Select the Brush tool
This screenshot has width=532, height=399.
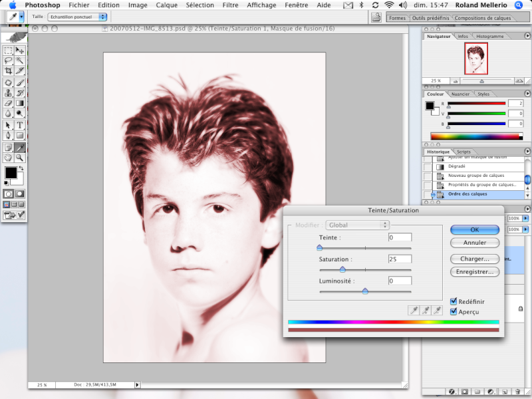[x=20, y=82]
